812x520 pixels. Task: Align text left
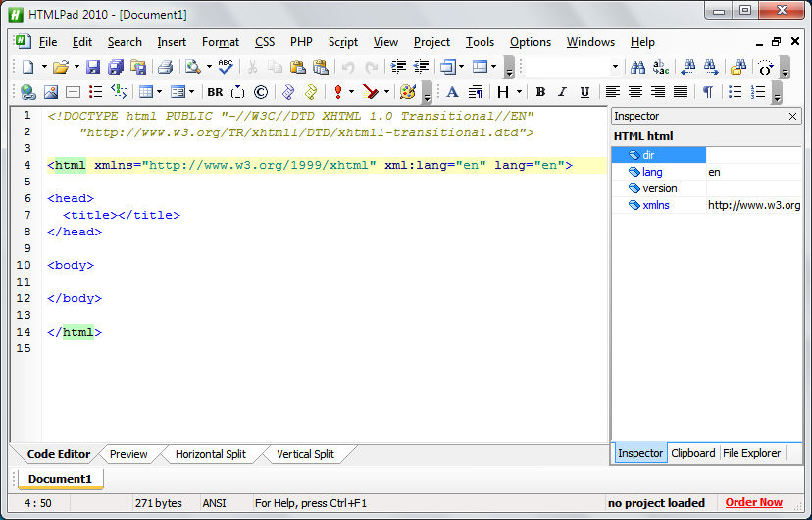tap(613, 92)
